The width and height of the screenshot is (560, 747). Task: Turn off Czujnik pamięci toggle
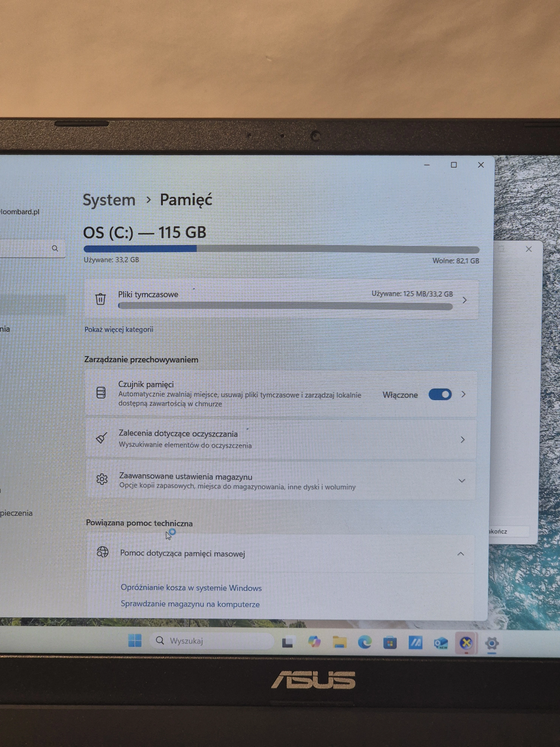pyautogui.click(x=440, y=394)
